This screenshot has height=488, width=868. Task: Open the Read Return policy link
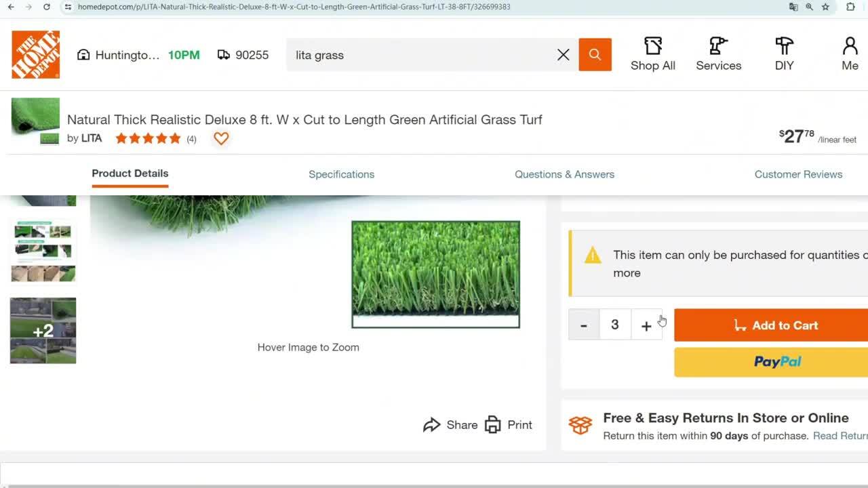840,436
